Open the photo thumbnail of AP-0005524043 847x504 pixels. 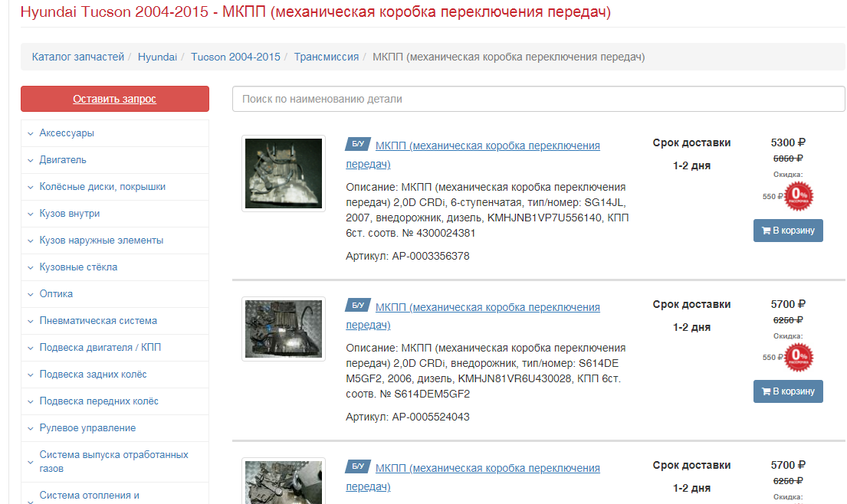click(x=284, y=329)
